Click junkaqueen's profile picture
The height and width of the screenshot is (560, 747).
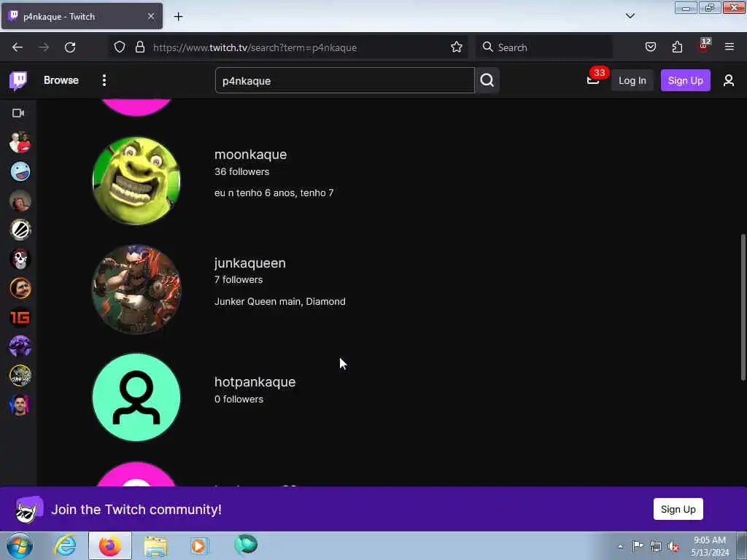(136, 289)
